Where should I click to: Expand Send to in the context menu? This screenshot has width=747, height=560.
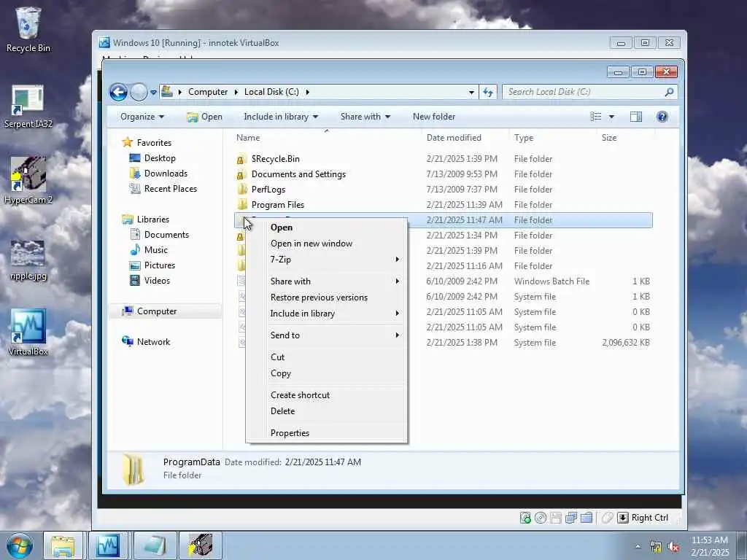point(326,335)
